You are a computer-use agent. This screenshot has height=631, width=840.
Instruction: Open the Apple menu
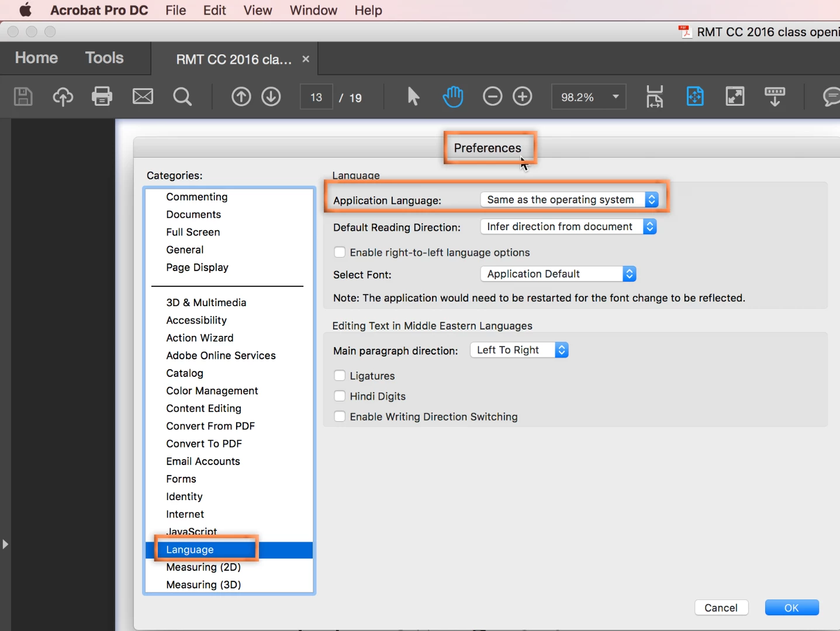(25, 10)
